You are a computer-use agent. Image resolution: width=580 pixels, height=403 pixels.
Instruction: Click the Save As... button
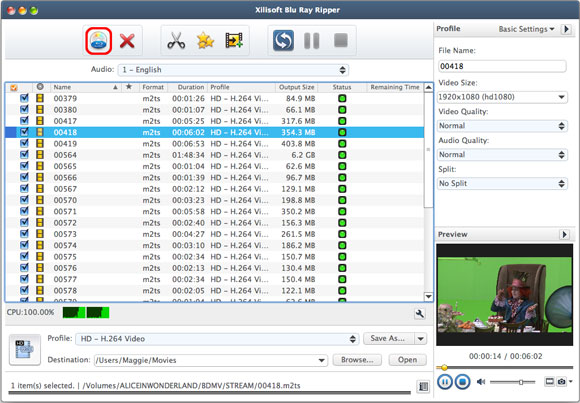tap(388, 339)
